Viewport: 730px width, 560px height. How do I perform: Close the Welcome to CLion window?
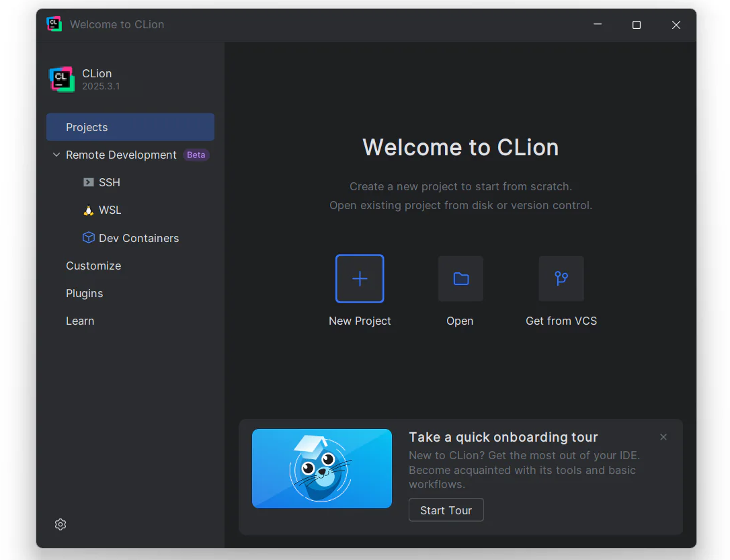pyautogui.click(x=676, y=25)
